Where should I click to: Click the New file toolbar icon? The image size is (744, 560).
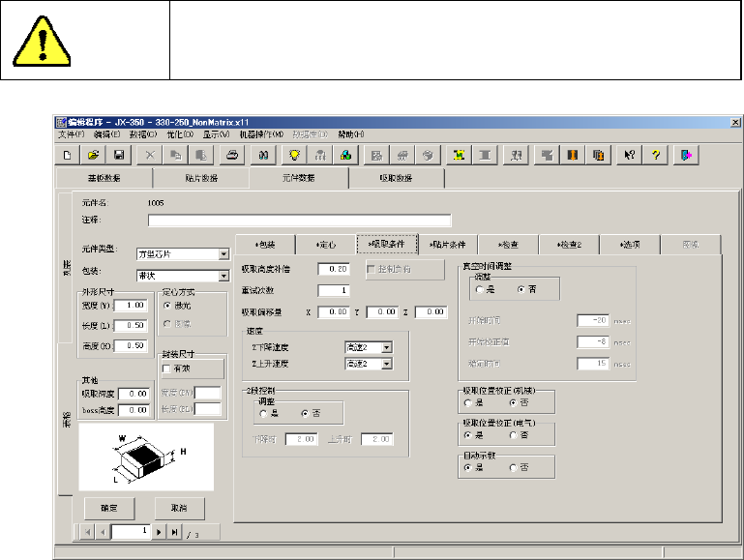(68, 155)
